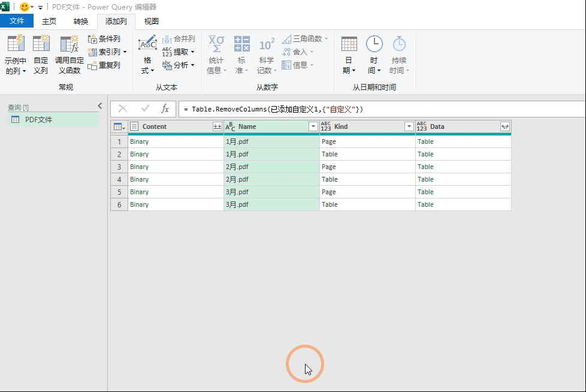
Task: Open Standard (标准) number operations
Action: point(242,55)
